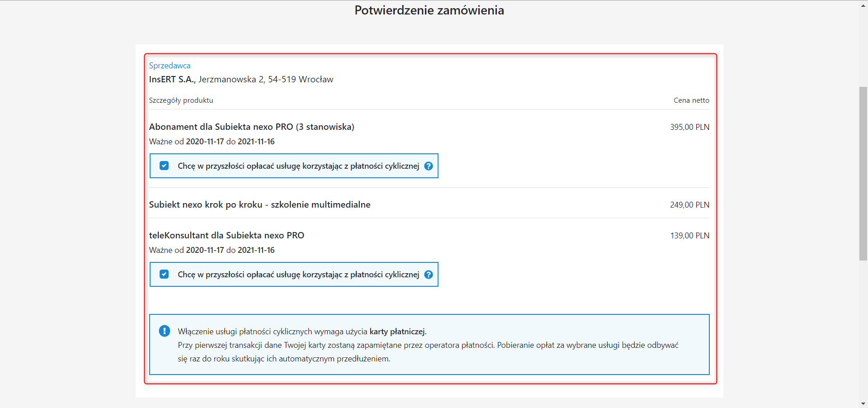Viewport: 868px width, 408px height.
Task: Click 'teleKonsultant dla Subiekta nexo PRO' product name
Action: (x=226, y=235)
